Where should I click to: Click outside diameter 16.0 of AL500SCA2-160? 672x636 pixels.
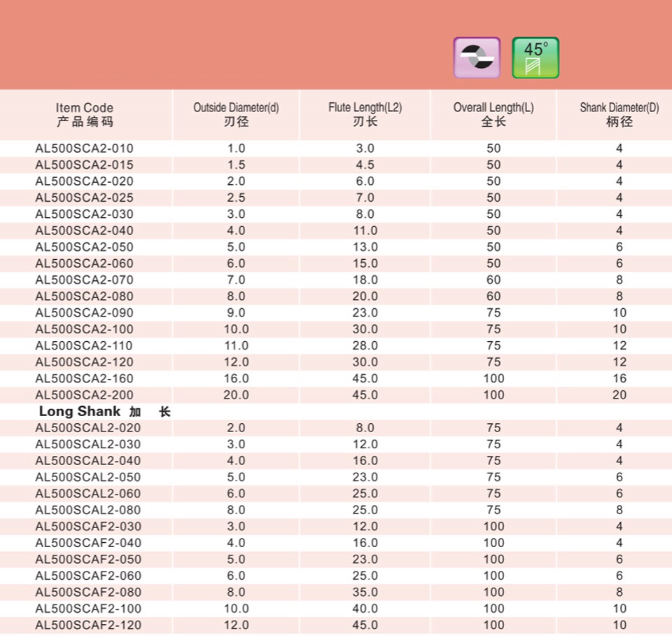(x=236, y=379)
